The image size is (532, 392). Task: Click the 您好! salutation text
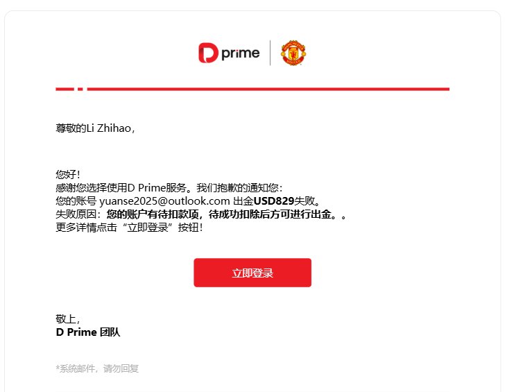(68, 174)
